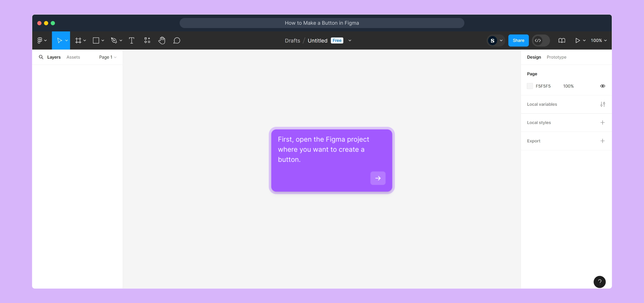Switch to the Assets tab
This screenshot has height=303, width=644.
click(73, 57)
